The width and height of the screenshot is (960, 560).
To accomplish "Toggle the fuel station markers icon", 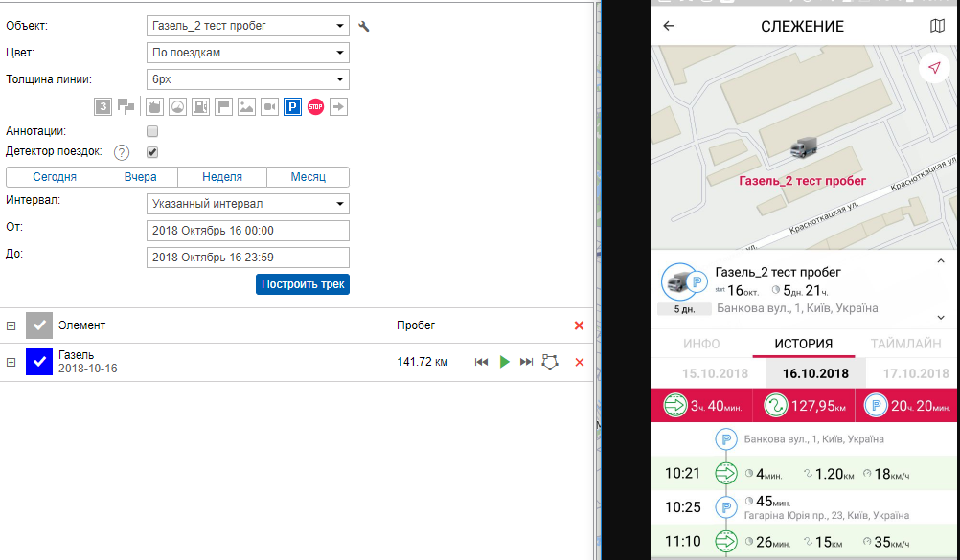I will 201,107.
